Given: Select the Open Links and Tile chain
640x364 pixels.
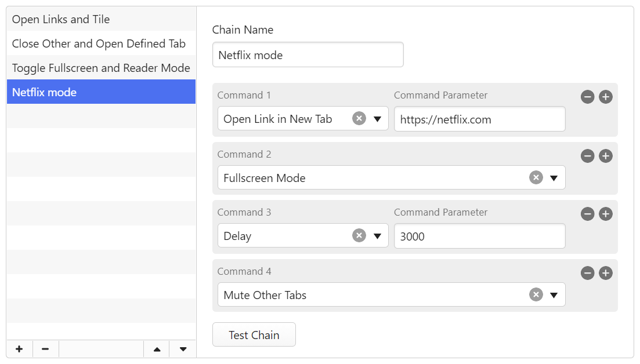Looking at the screenshot, I should coord(101,19).
